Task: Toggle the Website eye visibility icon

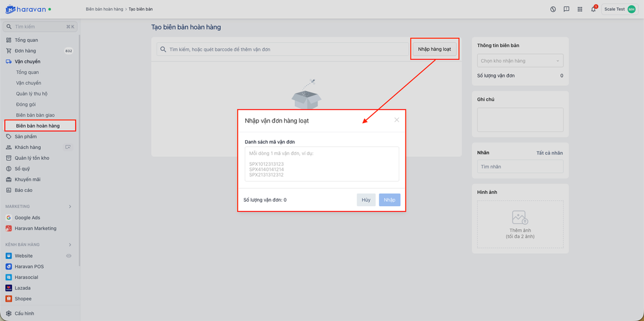Action: pos(69,256)
